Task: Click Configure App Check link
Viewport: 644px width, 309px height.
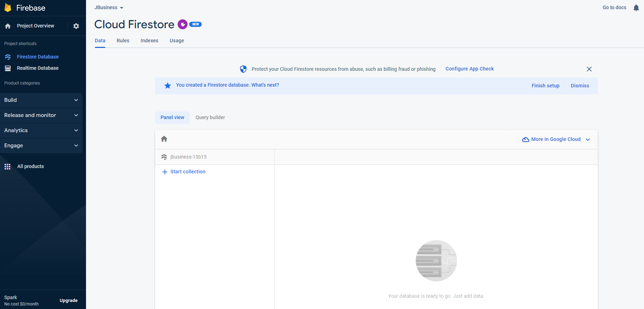Action: pyautogui.click(x=470, y=69)
